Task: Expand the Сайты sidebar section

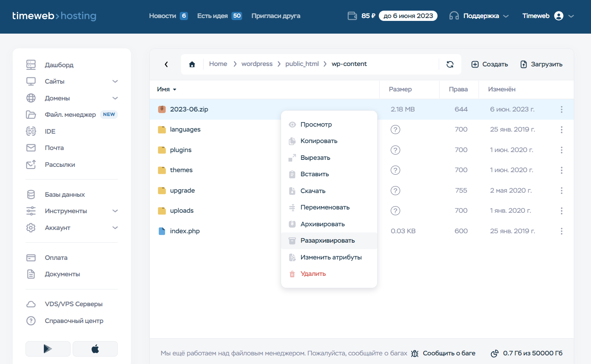Action: (115, 82)
